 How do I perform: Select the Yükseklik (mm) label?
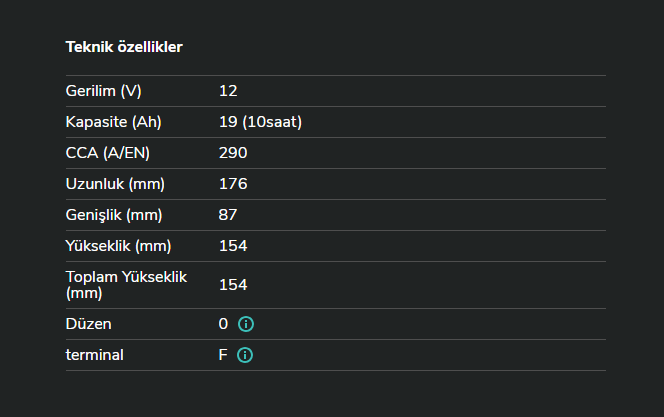tap(118, 246)
